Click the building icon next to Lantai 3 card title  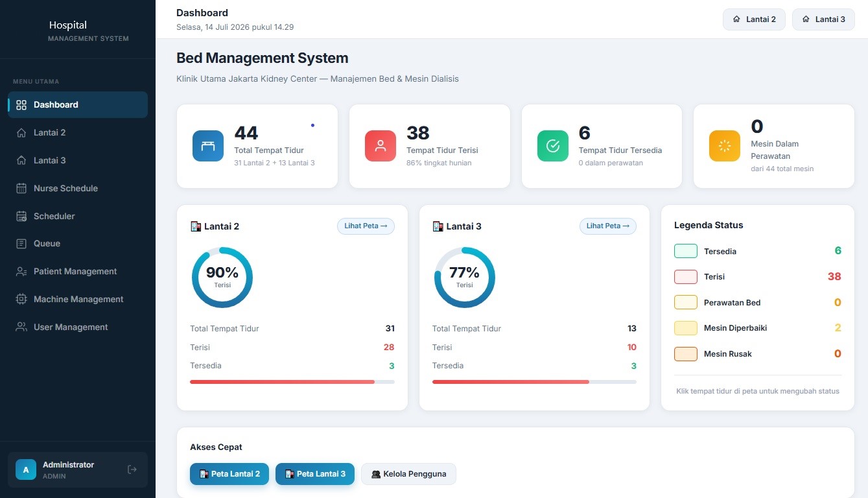click(x=438, y=226)
